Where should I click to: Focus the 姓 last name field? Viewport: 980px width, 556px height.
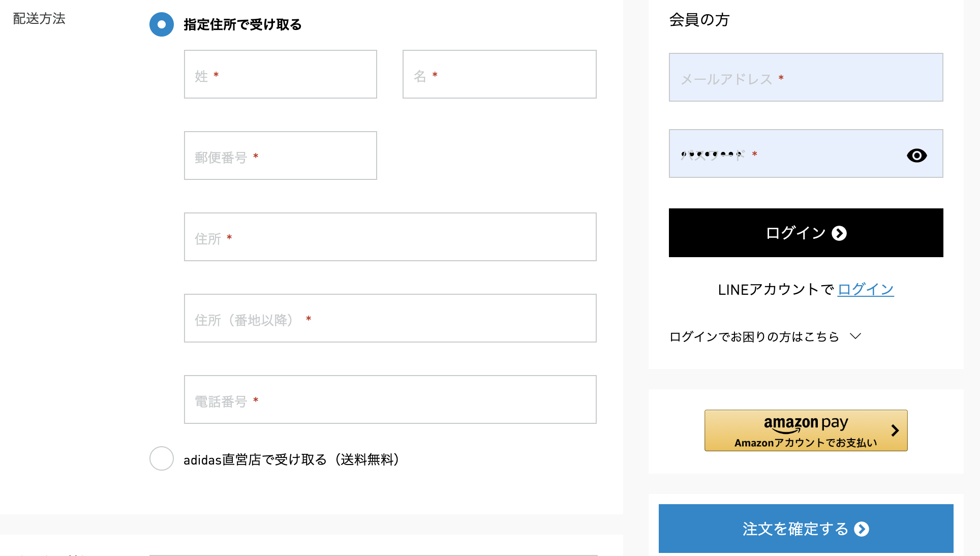click(281, 74)
